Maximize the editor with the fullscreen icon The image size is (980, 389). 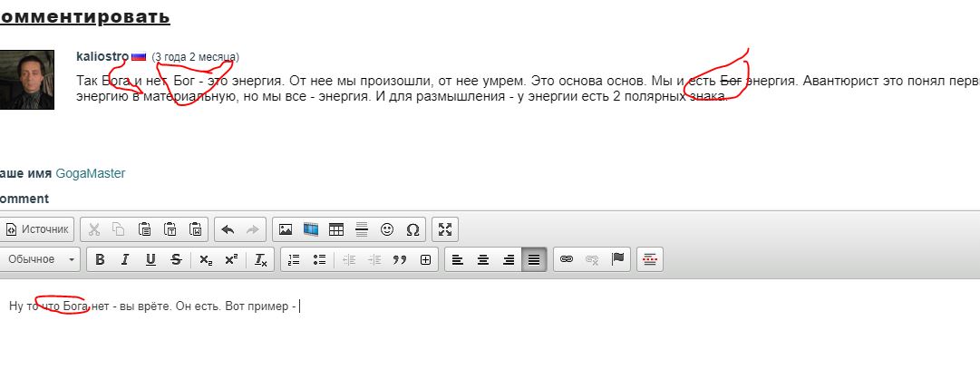coord(444,229)
